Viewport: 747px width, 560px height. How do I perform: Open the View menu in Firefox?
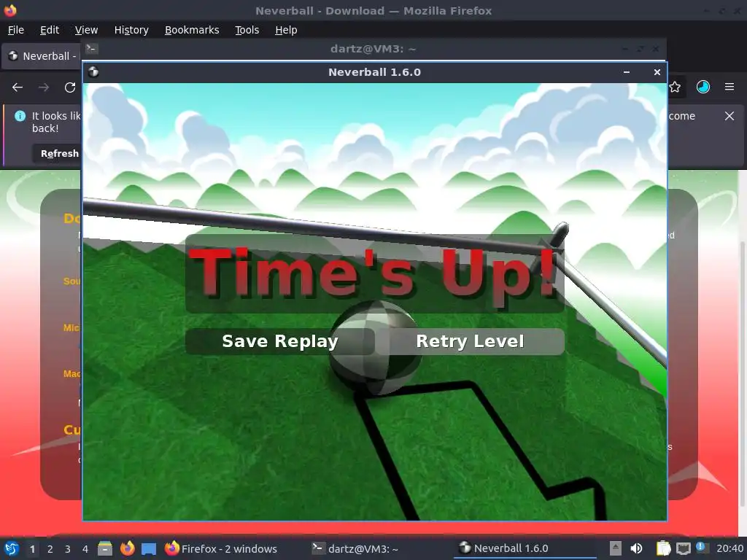pos(86,30)
